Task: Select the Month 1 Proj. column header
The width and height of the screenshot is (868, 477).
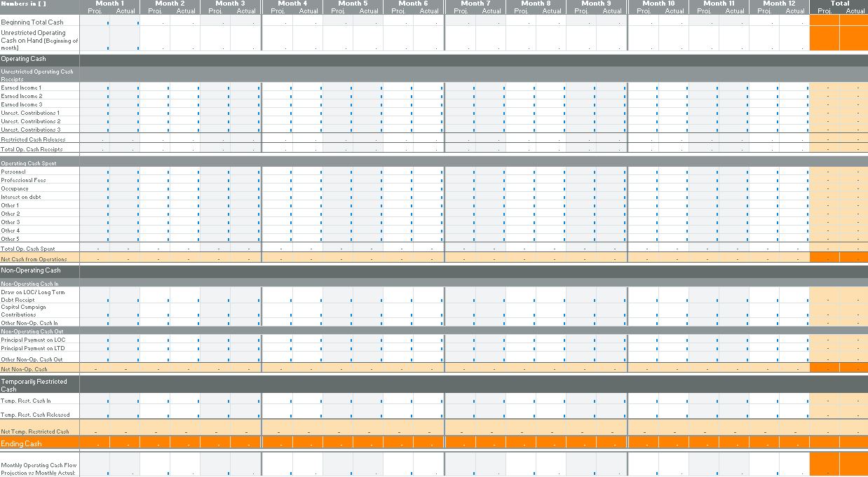Action: pyautogui.click(x=95, y=11)
